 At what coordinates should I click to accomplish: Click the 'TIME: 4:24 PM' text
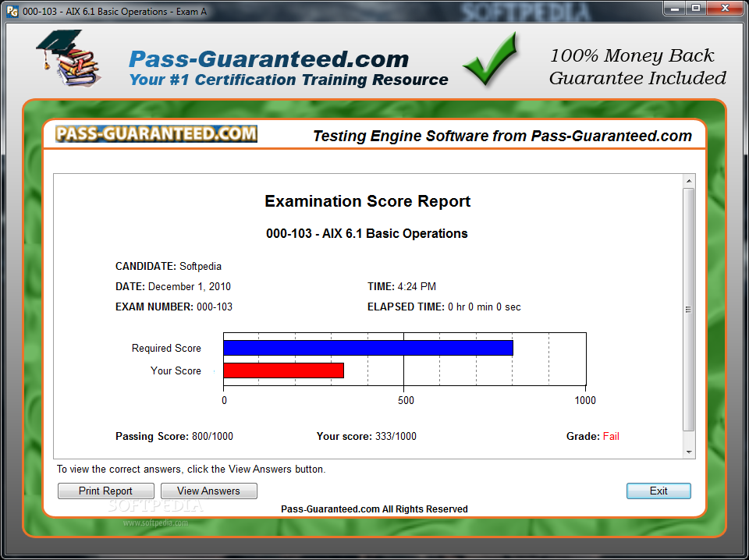click(402, 286)
